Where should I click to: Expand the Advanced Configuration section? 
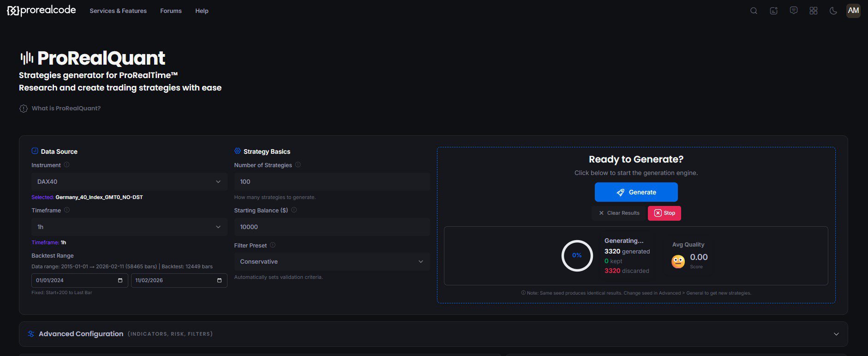click(x=433, y=334)
